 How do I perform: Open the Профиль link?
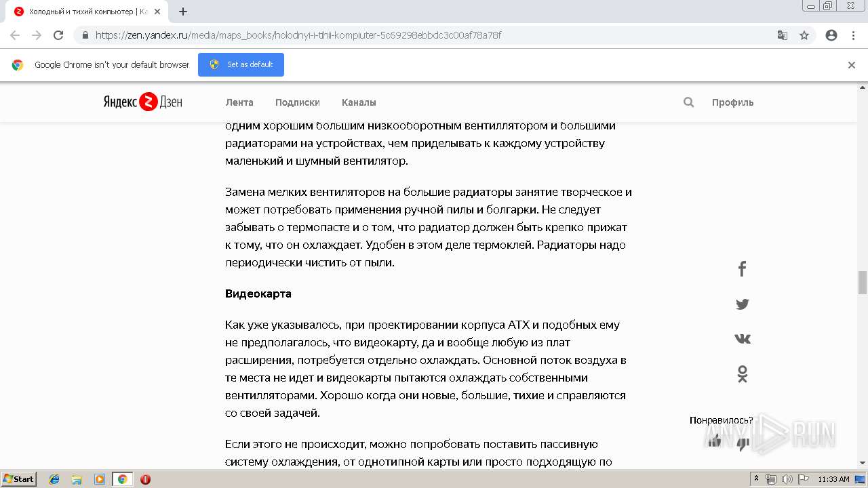732,102
